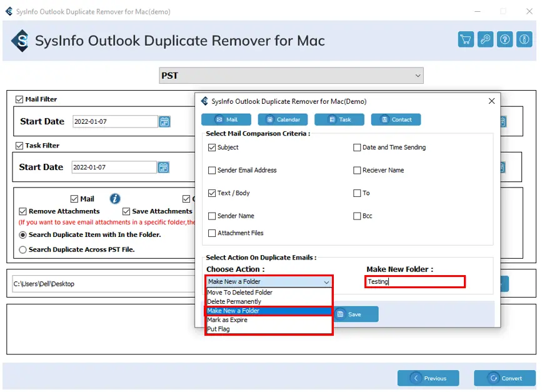Image resolution: width=542 pixels, height=392 pixels.
Task: Switch to the Contact tab
Action: coord(396,119)
